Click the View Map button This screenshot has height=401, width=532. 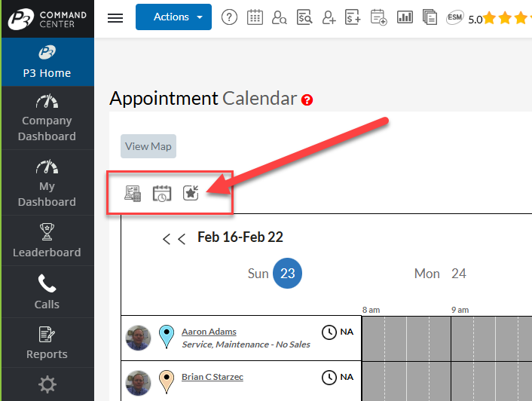click(x=148, y=146)
